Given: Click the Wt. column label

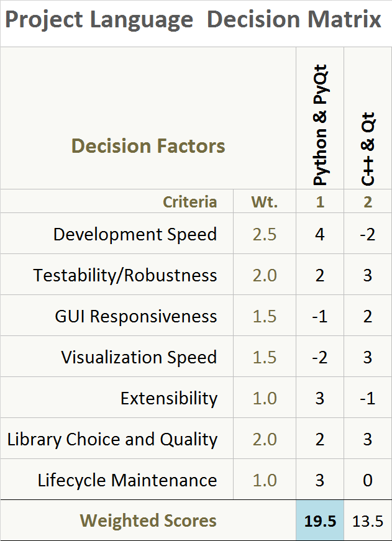Looking at the screenshot, I should 265,202.
